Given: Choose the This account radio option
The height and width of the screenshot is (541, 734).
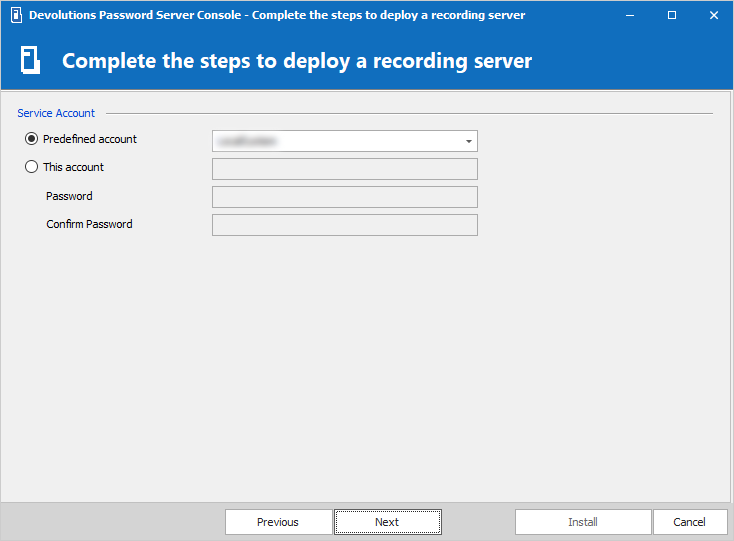Looking at the screenshot, I should click(x=32, y=168).
